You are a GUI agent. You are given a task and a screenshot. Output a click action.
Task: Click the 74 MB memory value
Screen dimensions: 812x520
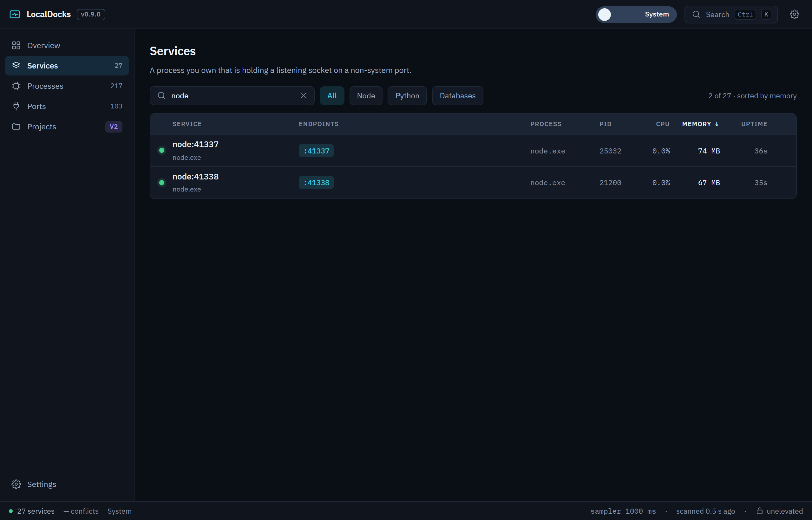(709, 151)
